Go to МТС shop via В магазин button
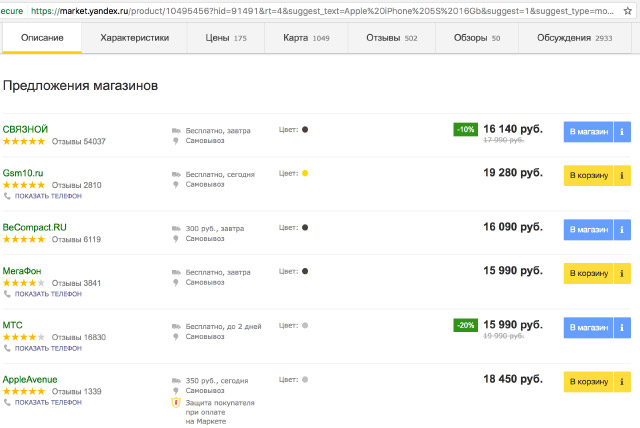 [x=589, y=328]
